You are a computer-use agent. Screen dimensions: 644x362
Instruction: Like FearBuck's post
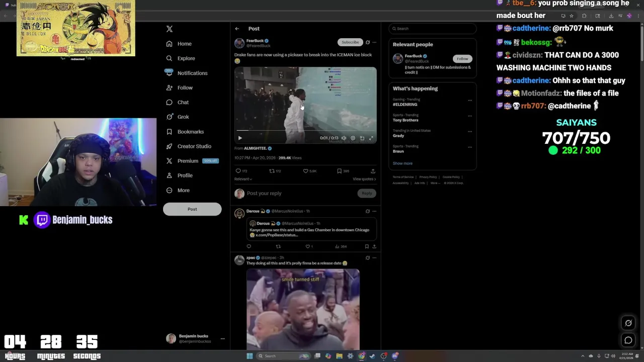305,171
